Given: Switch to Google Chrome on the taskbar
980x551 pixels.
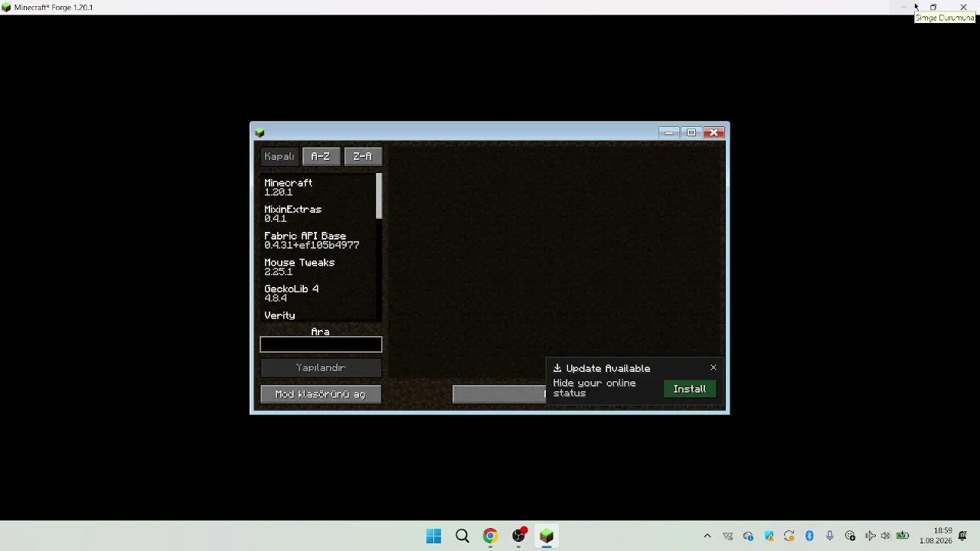Looking at the screenshot, I should (490, 536).
